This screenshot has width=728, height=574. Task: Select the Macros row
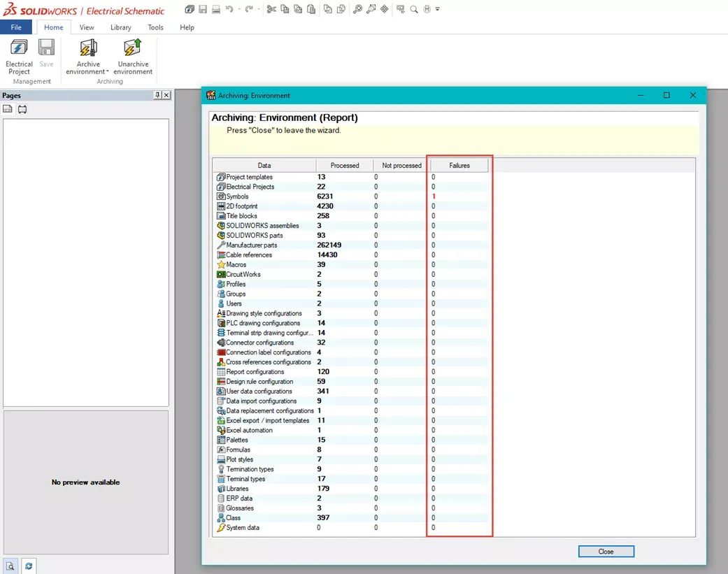352,264
